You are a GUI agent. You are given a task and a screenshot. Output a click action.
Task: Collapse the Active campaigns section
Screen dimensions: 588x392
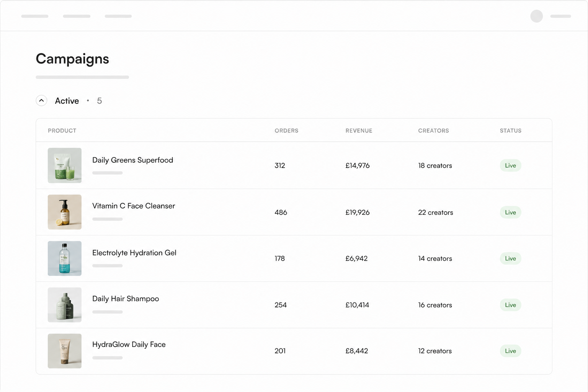[41, 101]
